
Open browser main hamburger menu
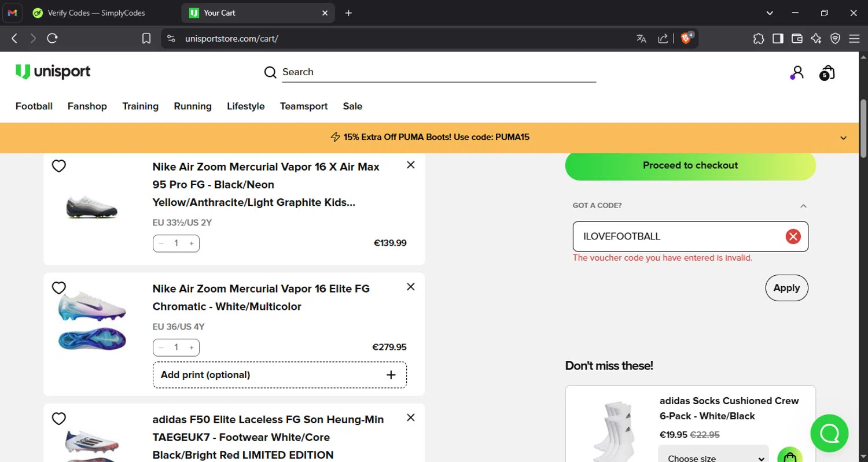[854, 38]
